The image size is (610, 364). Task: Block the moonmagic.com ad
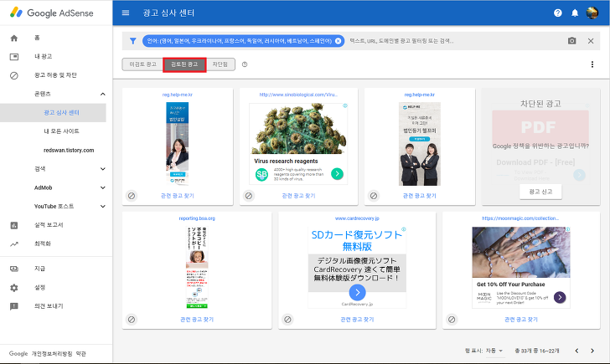[x=452, y=320]
